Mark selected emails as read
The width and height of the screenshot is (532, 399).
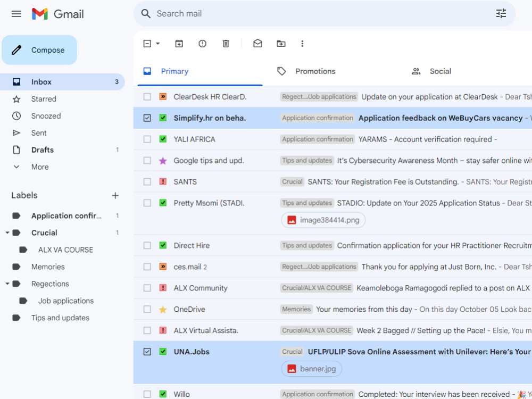(x=257, y=44)
